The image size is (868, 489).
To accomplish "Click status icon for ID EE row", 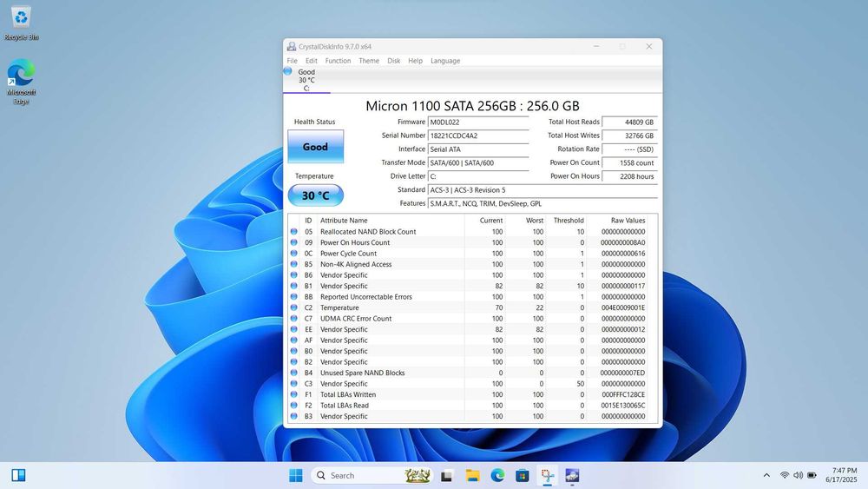I will coord(294,329).
